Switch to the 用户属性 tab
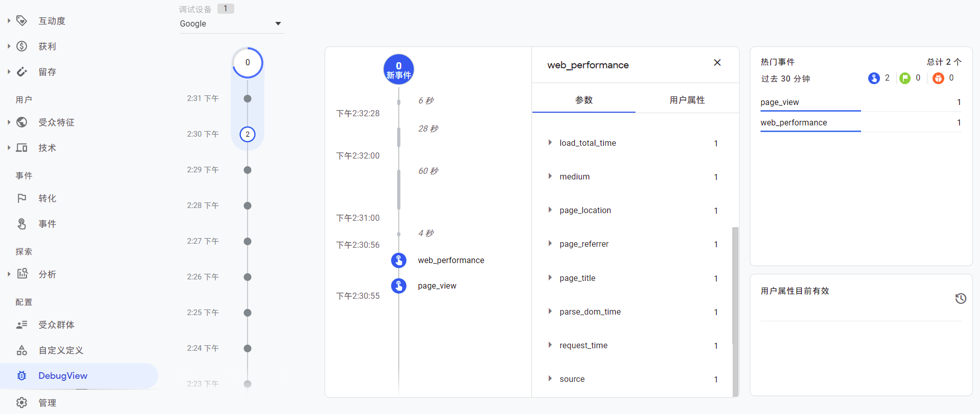This screenshot has height=414, width=980. [x=687, y=100]
